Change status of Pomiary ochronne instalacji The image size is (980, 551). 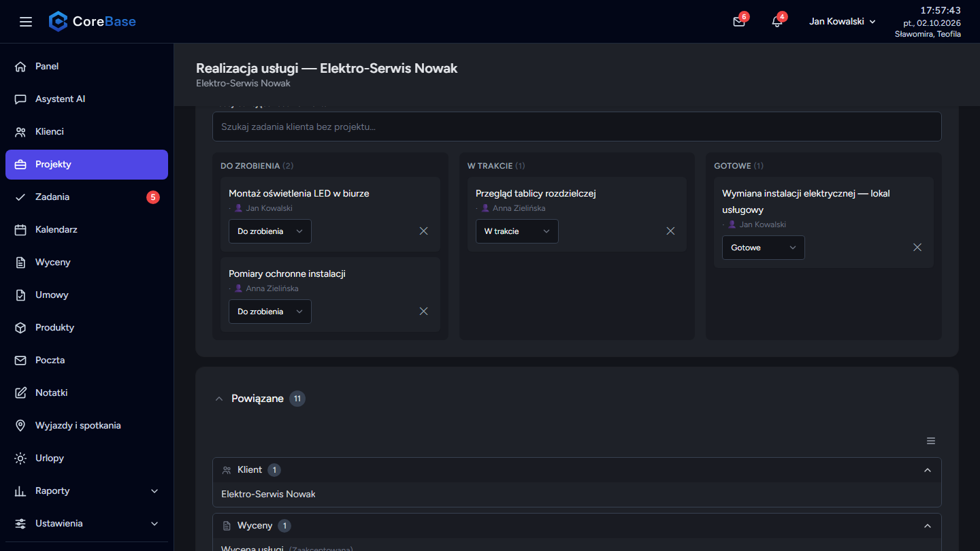270,312
